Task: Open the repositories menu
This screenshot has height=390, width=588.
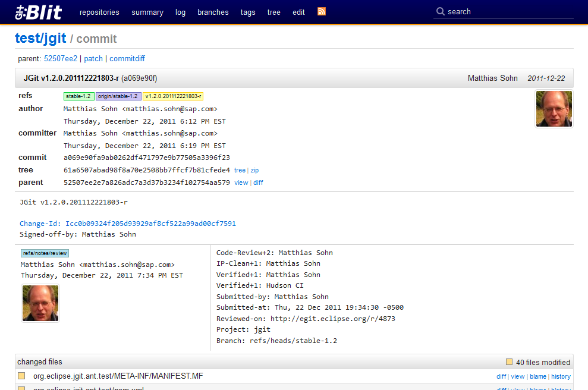Action: 99,12
